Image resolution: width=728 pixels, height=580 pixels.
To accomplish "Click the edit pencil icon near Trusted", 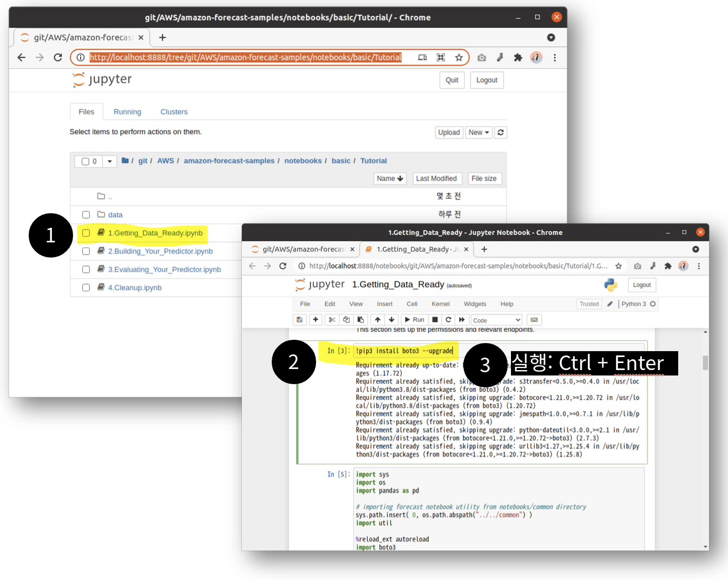I will [610, 304].
